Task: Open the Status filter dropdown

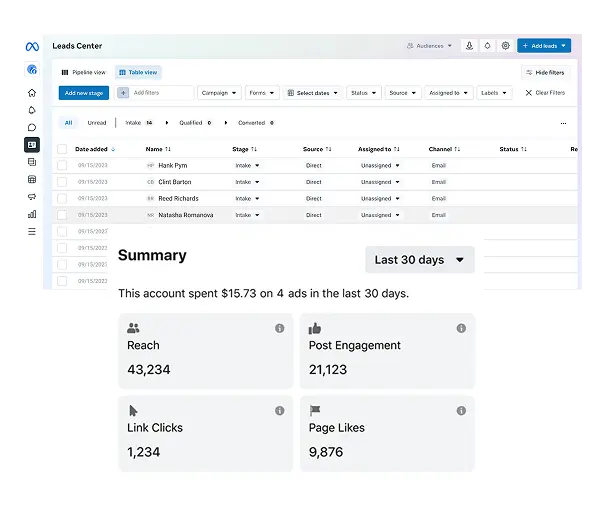Action: point(364,93)
